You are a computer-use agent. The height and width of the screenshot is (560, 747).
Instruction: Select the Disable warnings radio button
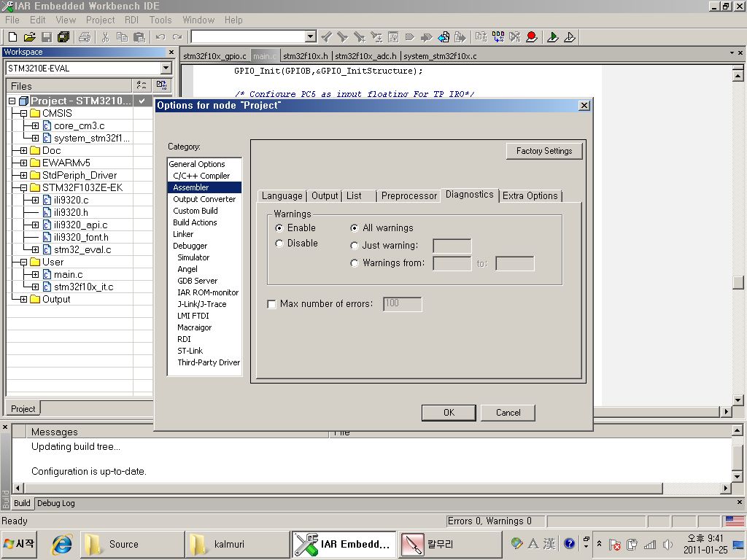click(x=279, y=244)
